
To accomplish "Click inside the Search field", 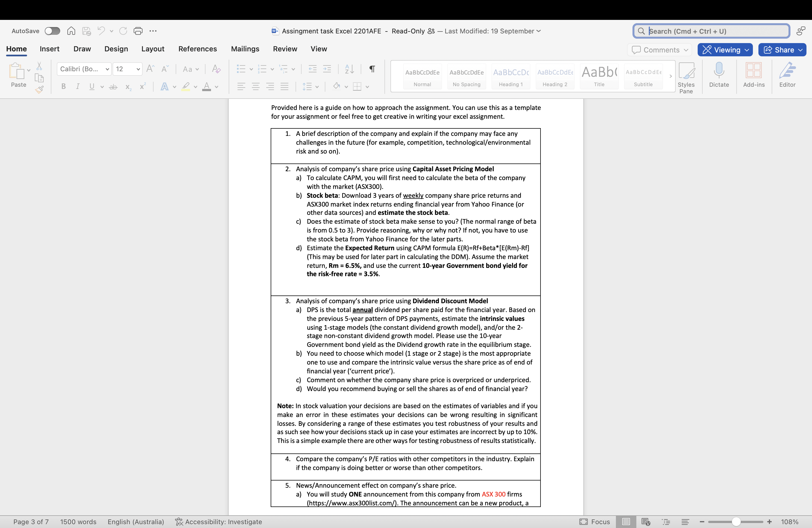I will click(710, 31).
